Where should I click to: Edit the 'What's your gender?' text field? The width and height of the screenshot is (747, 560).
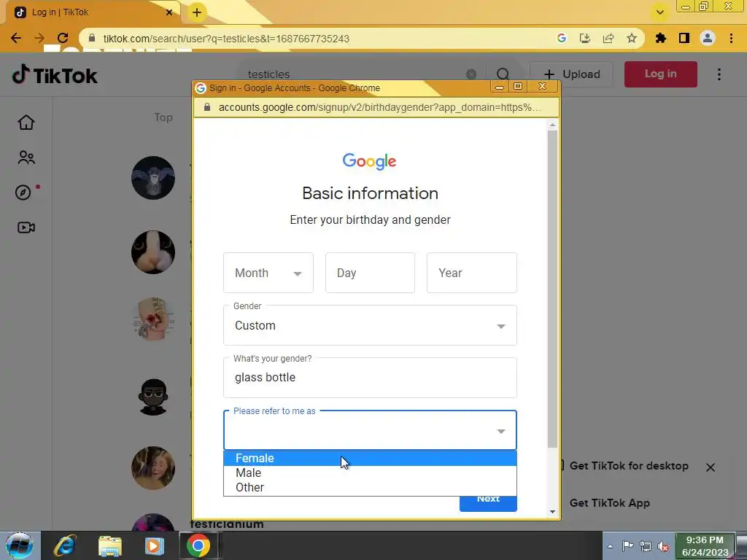[x=370, y=378]
